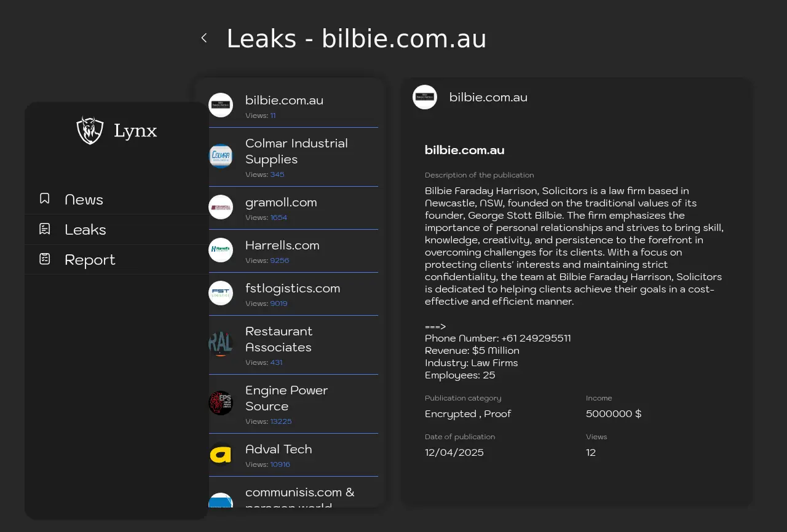Click the bilbie.com.au logo in the list
The width and height of the screenshot is (787, 532).
[221, 105]
